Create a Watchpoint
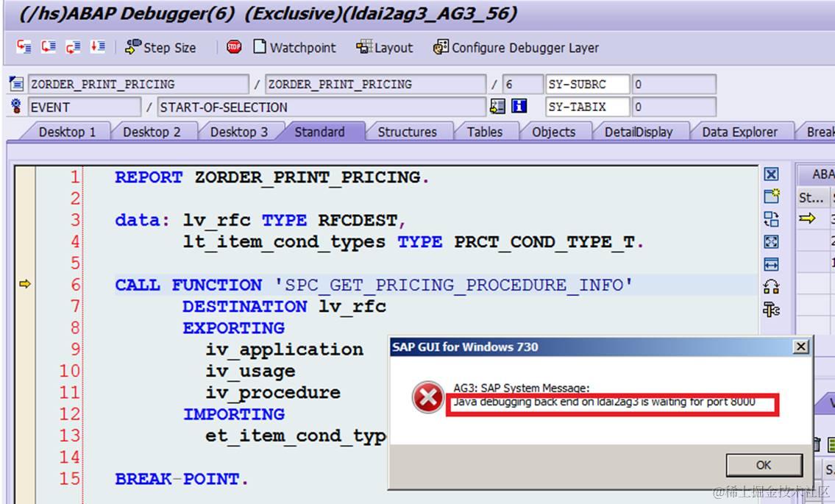 click(294, 47)
